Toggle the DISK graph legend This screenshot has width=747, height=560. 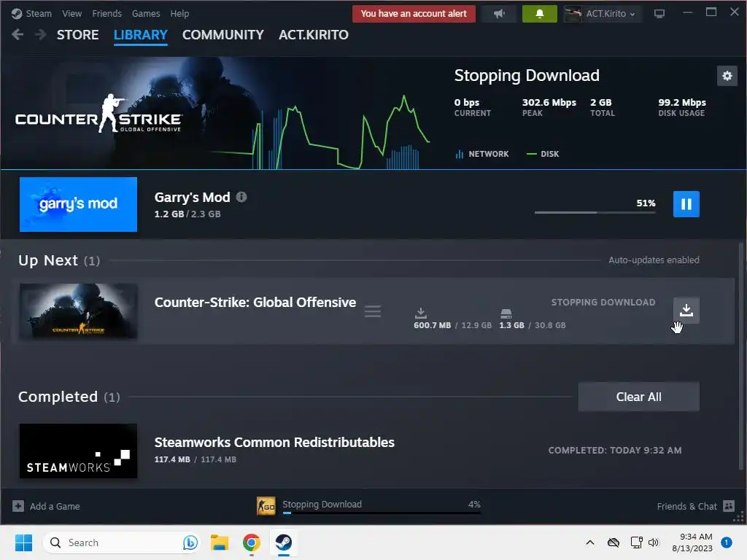(543, 154)
